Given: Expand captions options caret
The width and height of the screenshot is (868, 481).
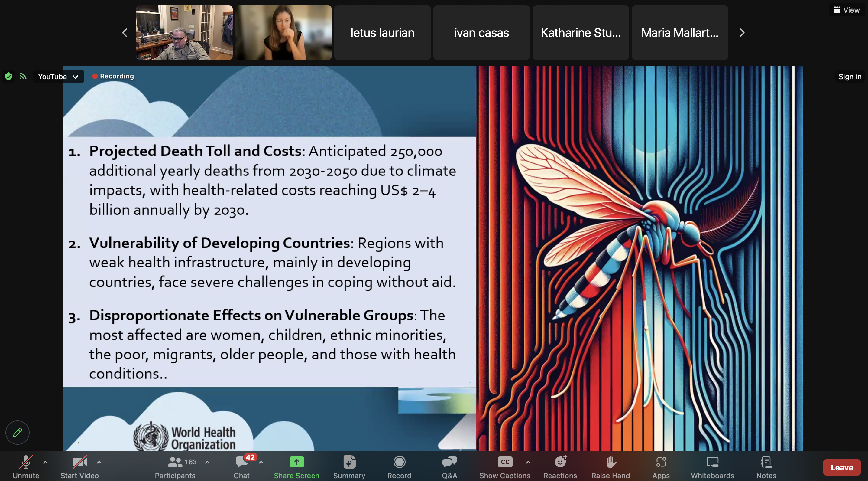Looking at the screenshot, I should click(x=528, y=462).
